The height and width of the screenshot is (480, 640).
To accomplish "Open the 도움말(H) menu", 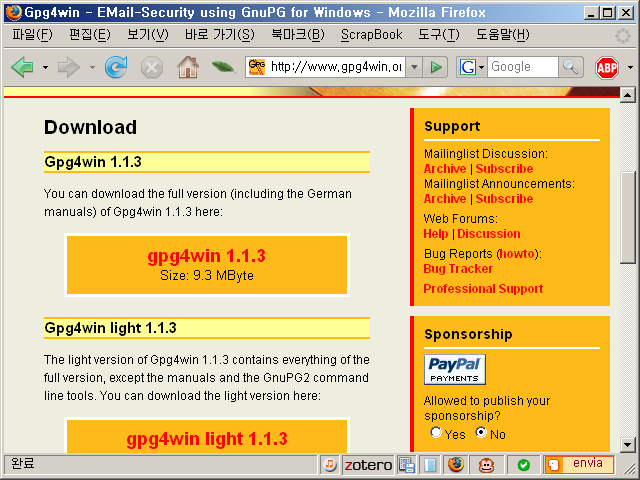I will (x=502, y=35).
